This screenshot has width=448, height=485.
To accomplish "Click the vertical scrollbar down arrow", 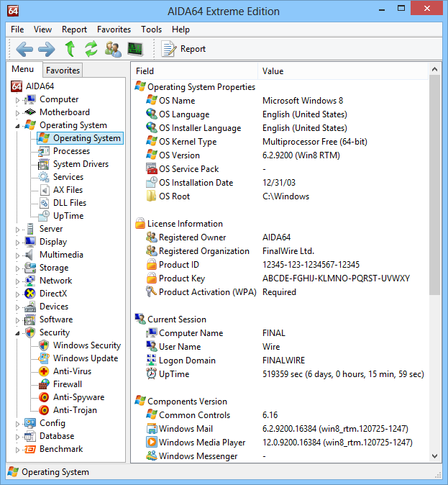I will click(x=434, y=455).
